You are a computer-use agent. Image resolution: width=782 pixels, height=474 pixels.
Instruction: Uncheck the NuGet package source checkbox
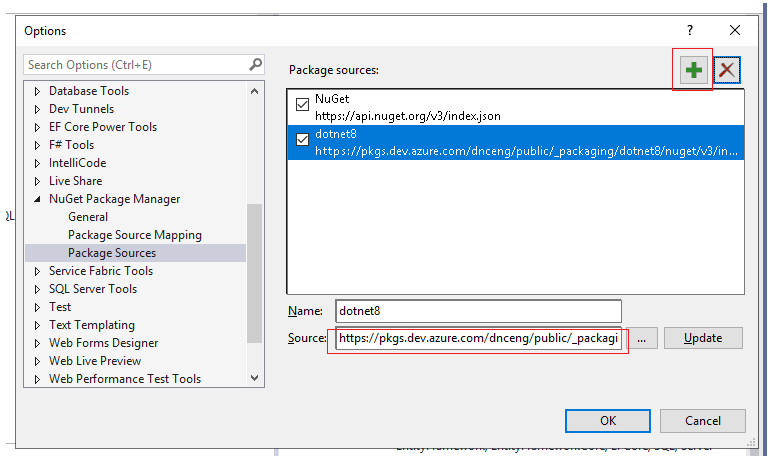click(302, 104)
